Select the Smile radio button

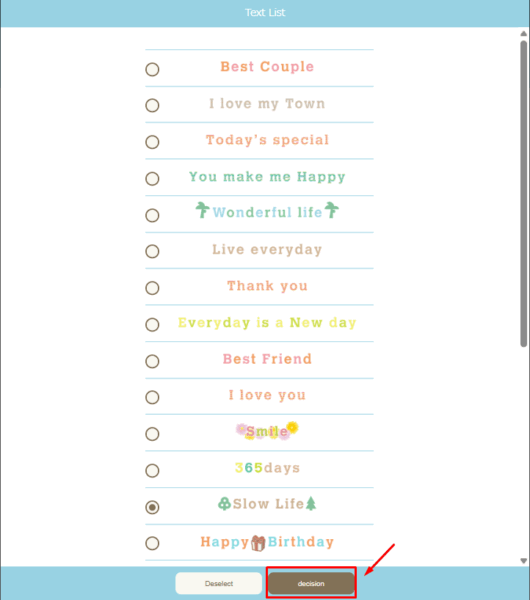pos(152,434)
